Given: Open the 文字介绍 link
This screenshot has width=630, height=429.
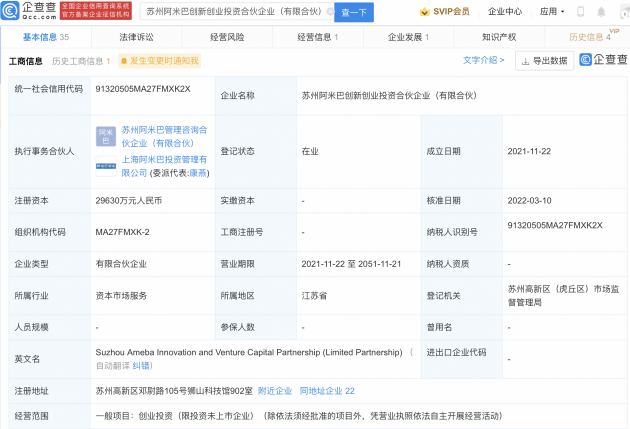Looking at the screenshot, I should pyautogui.click(x=483, y=60).
